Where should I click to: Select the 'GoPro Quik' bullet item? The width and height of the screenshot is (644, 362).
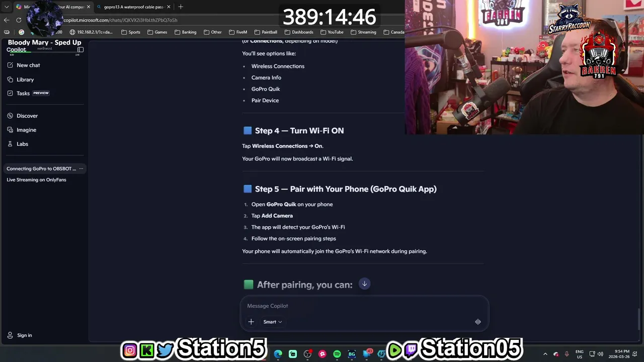point(266,89)
